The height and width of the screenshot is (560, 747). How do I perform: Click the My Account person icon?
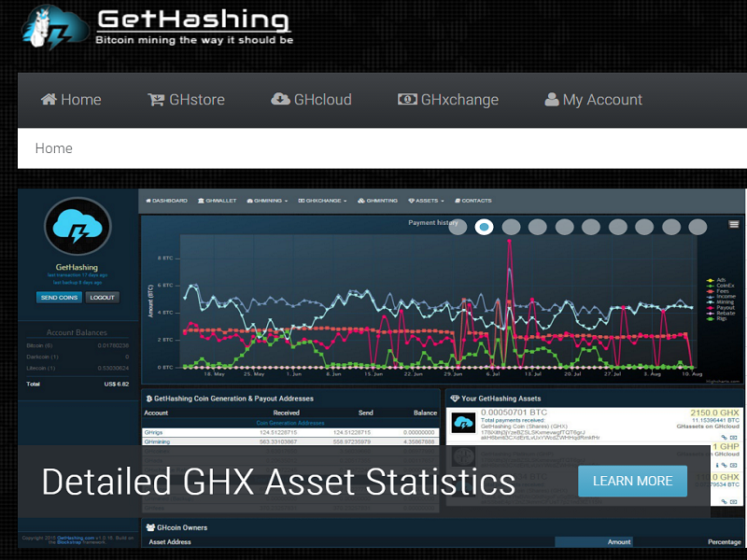[552, 100]
